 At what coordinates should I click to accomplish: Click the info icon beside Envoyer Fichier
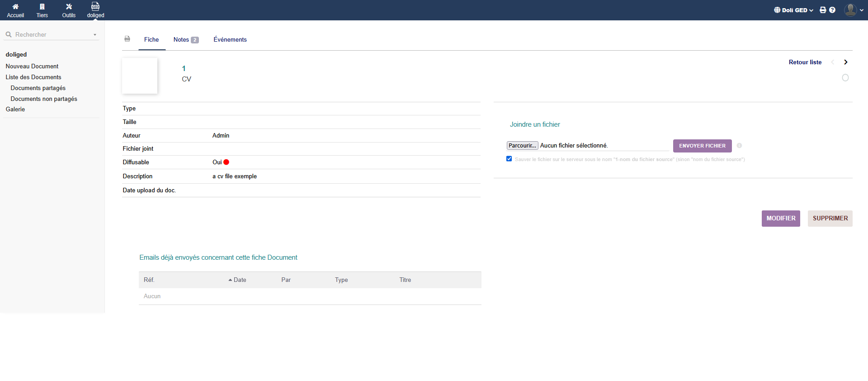point(739,146)
